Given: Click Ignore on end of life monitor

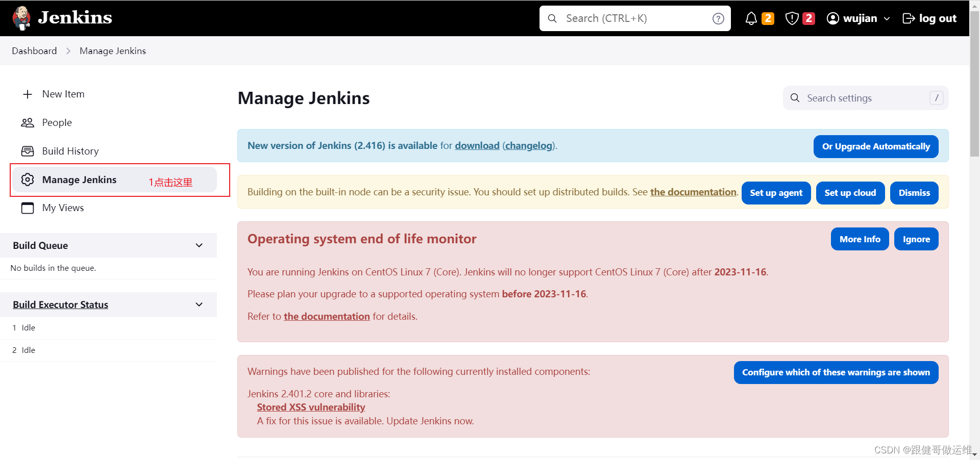Looking at the screenshot, I should pyautogui.click(x=916, y=239).
